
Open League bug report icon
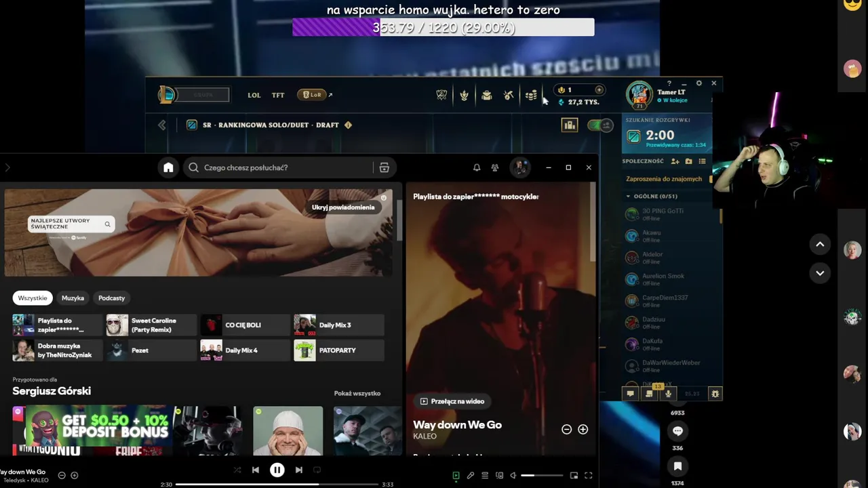tap(715, 393)
